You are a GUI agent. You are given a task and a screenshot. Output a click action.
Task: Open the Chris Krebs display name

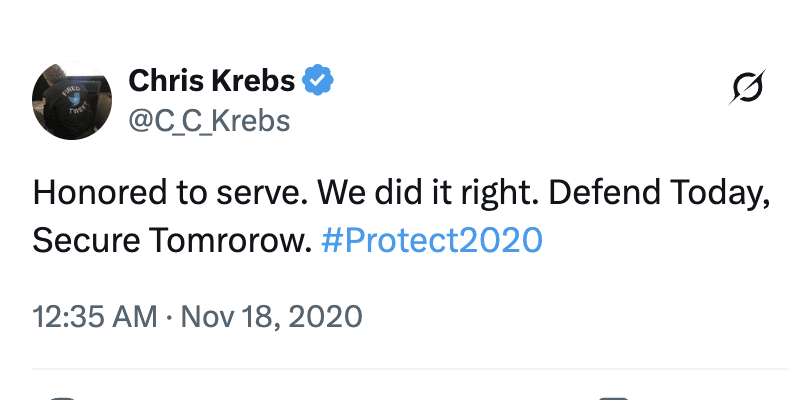tap(213, 80)
